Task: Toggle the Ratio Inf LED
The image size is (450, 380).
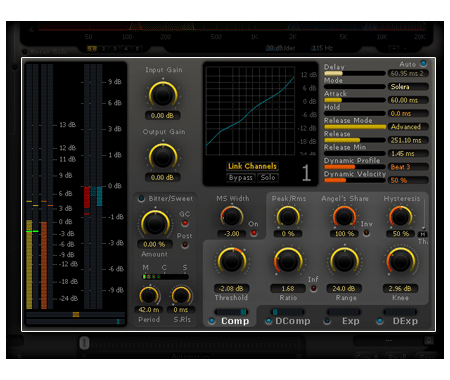Action: (314, 288)
